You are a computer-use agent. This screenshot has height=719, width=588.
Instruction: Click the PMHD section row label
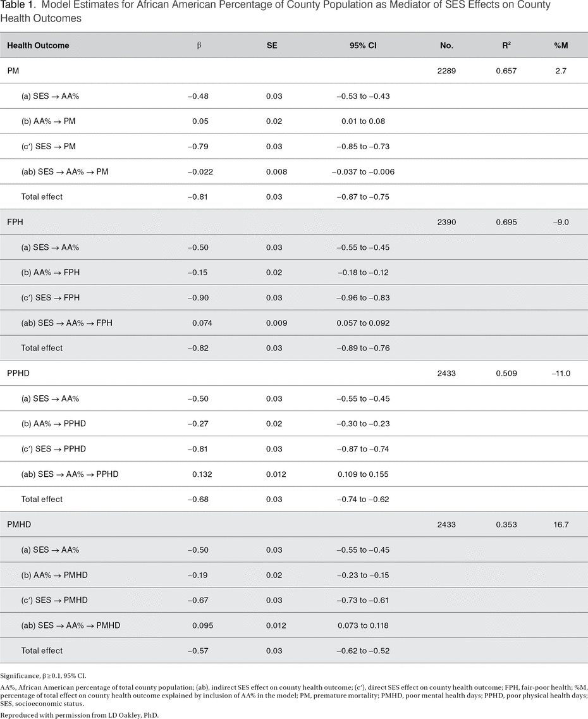[19, 524]
